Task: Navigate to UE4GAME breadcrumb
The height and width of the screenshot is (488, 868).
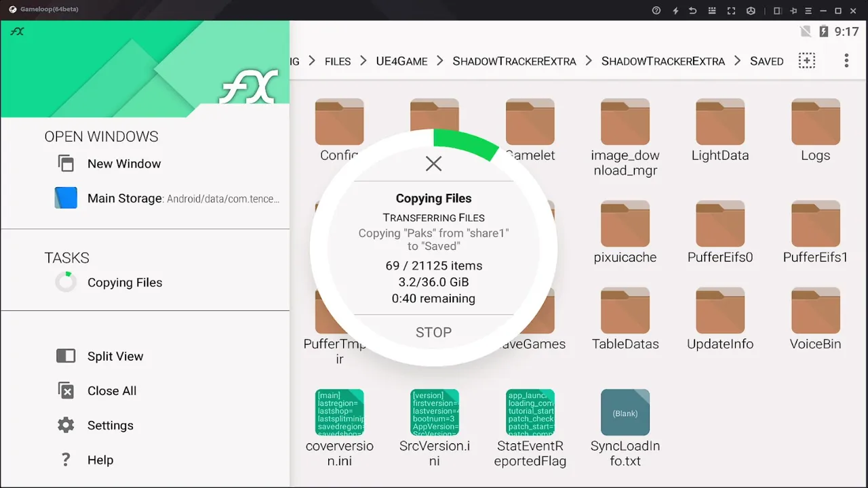Action: (x=401, y=61)
